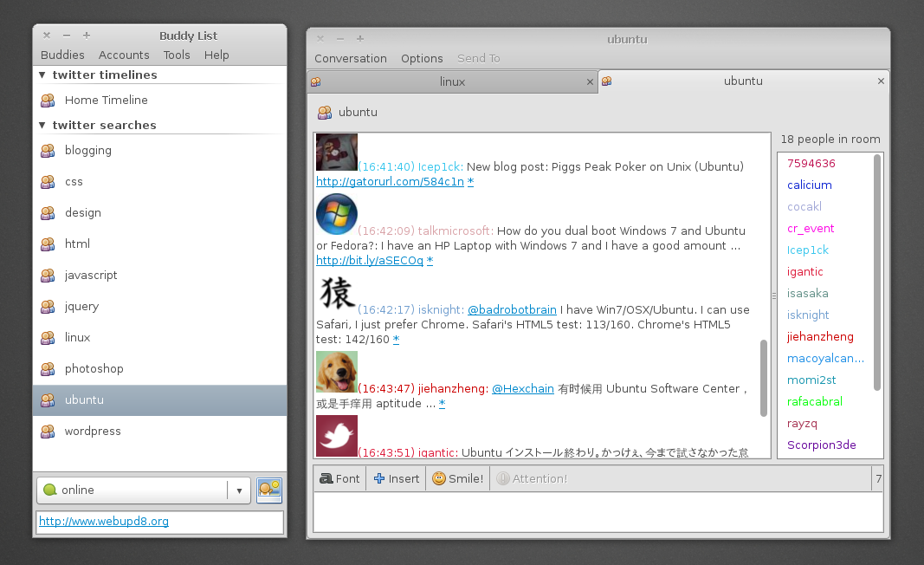Click the css search chat icon

48,182
